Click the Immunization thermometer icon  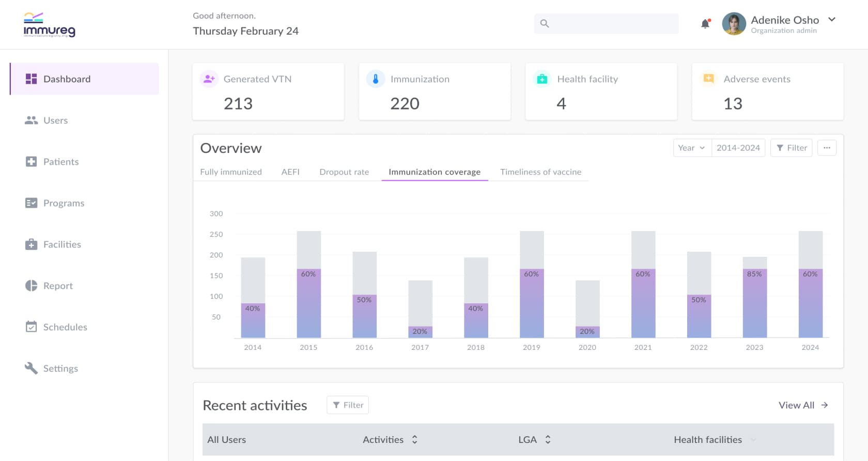point(376,79)
